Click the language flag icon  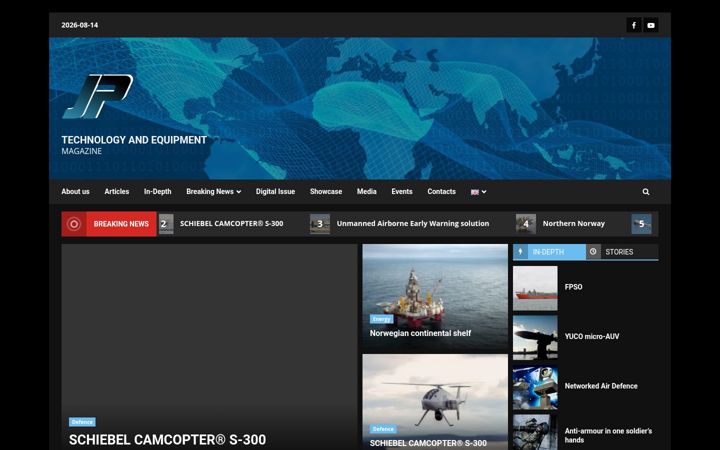[474, 192]
